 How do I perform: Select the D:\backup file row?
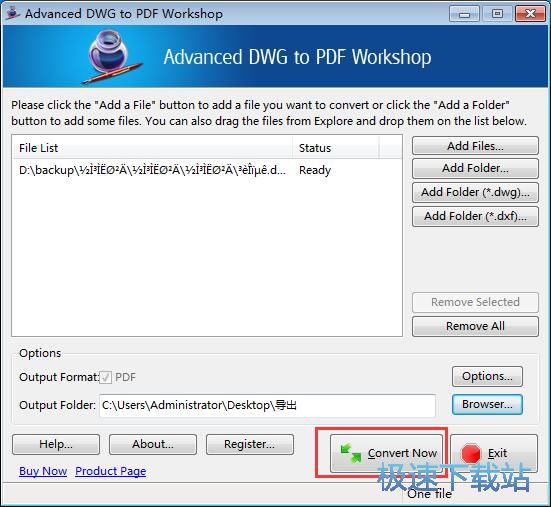coord(207,170)
